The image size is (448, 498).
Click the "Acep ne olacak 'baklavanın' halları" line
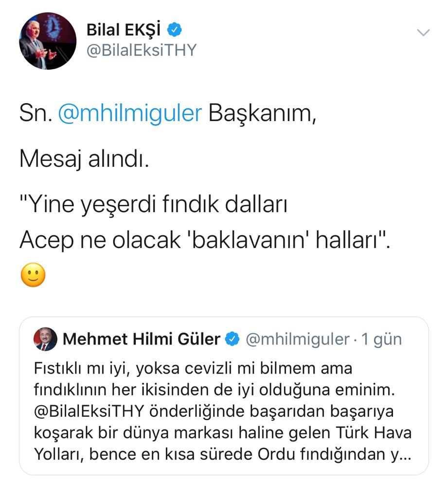(x=204, y=241)
